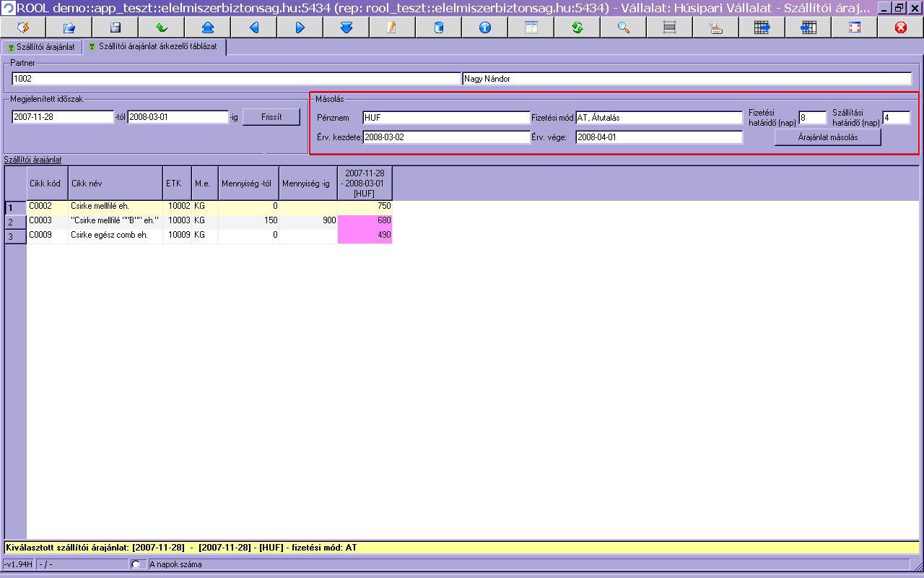Toggle the radio button in status bar
Screen dimensions: 924x578
136,564
